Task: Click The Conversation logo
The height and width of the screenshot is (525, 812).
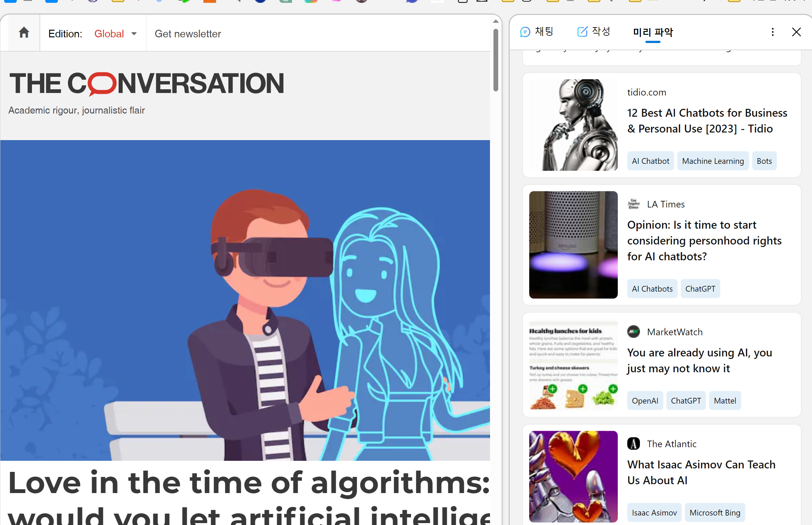Action: (x=146, y=83)
